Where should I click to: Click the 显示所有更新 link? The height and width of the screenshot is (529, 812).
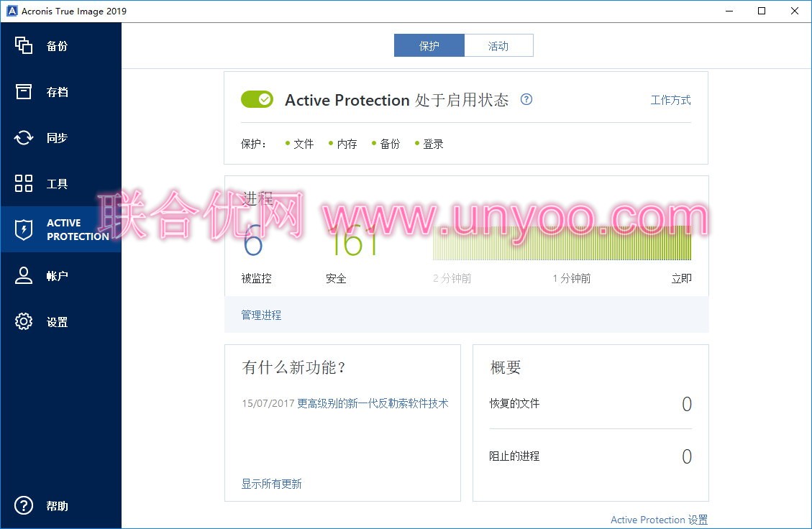coord(271,484)
